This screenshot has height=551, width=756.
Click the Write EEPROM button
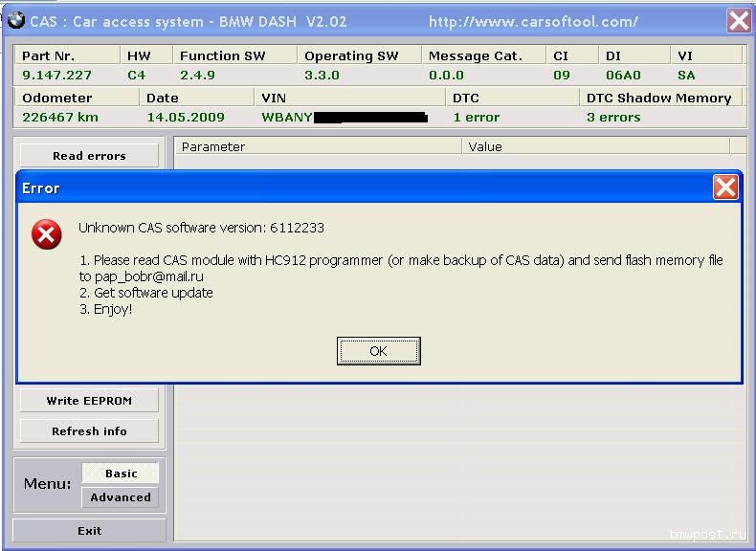click(89, 401)
